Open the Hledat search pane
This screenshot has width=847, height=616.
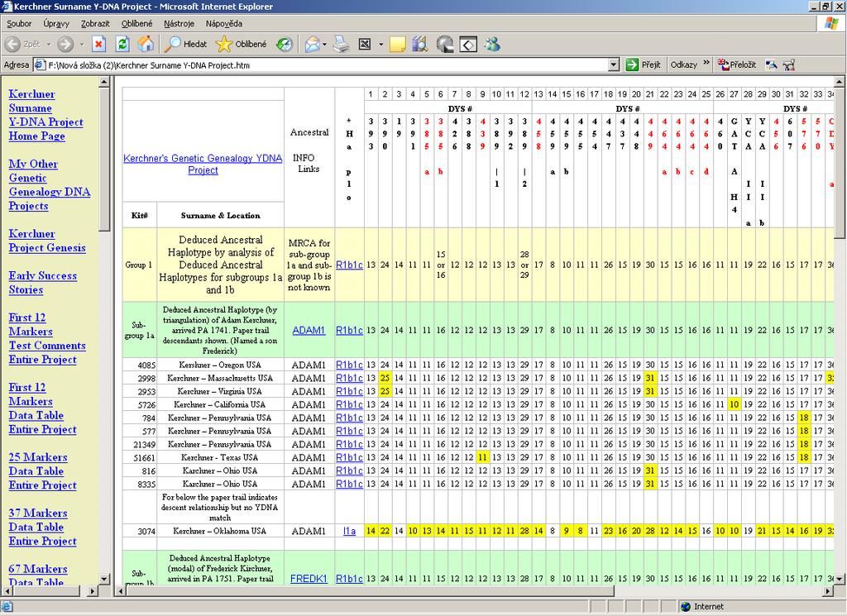click(x=186, y=45)
